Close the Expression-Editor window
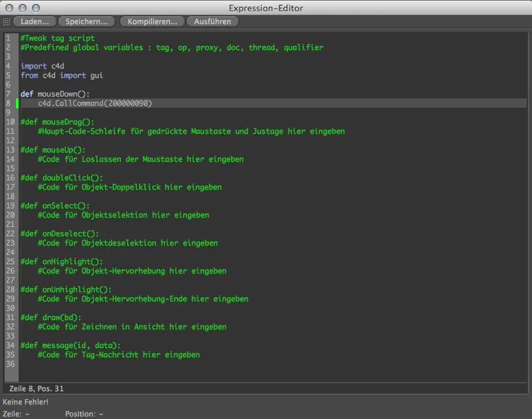 [9, 8]
